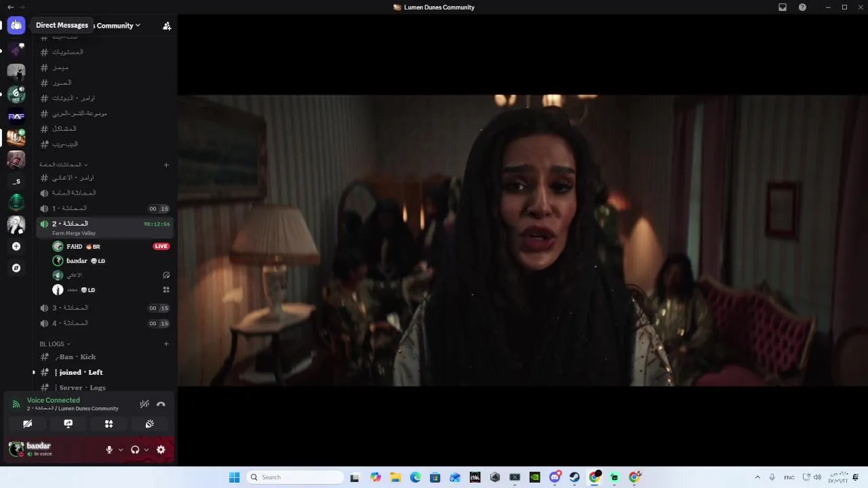Toggle noise suppression icon
The image size is (868, 488).
click(144, 404)
